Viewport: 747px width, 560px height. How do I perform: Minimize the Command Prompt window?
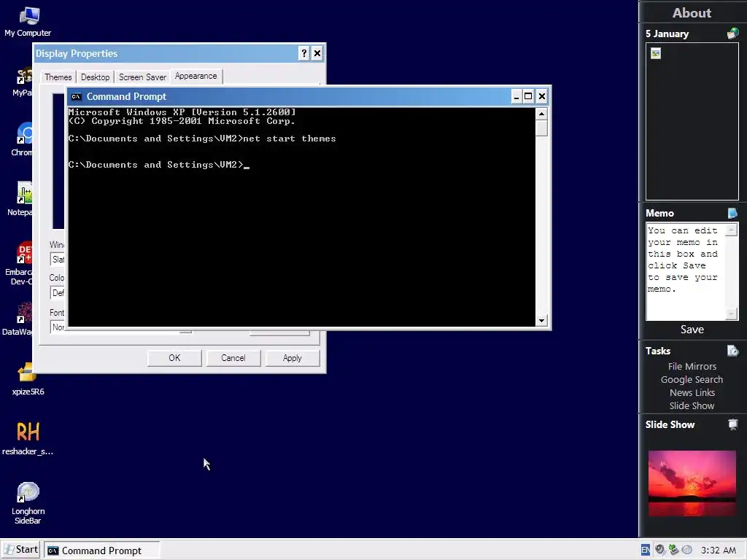coord(516,97)
